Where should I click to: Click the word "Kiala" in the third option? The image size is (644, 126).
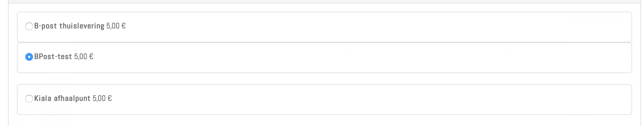(43, 98)
